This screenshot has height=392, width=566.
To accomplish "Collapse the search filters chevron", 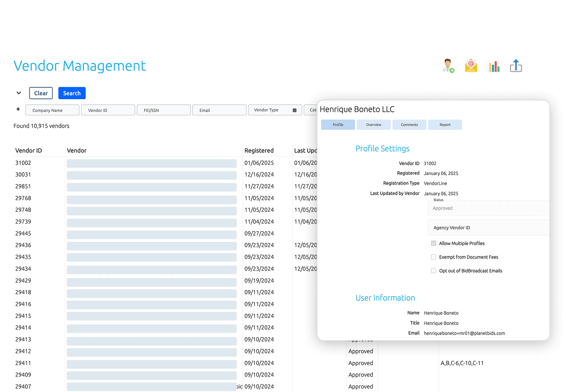I will (x=19, y=93).
